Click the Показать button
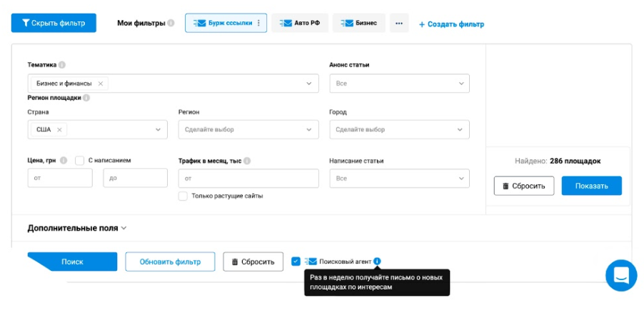The height and width of the screenshot is (318, 644). click(591, 186)
